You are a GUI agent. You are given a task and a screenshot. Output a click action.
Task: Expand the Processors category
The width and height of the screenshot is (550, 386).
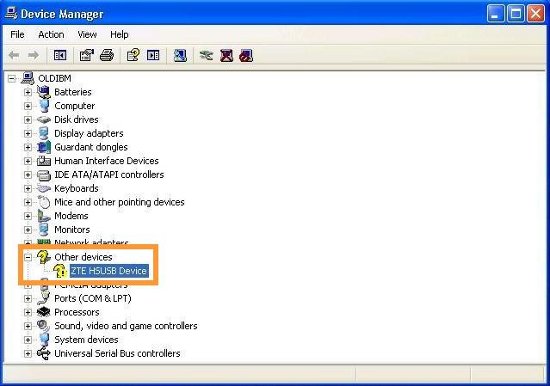[28, 312]
